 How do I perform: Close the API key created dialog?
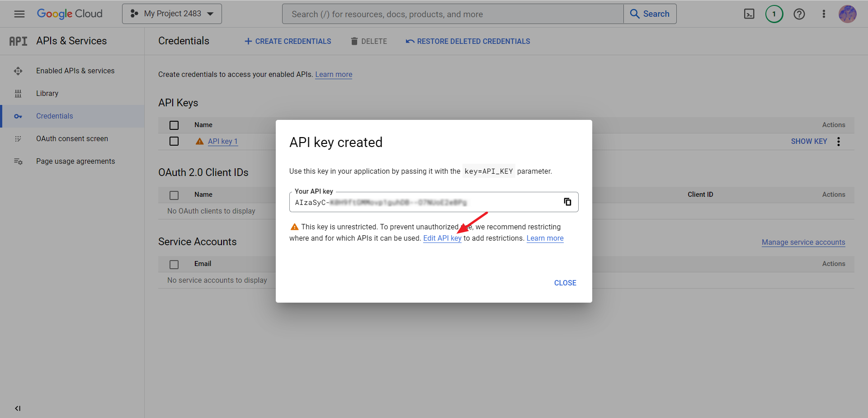tap(565, 283)
